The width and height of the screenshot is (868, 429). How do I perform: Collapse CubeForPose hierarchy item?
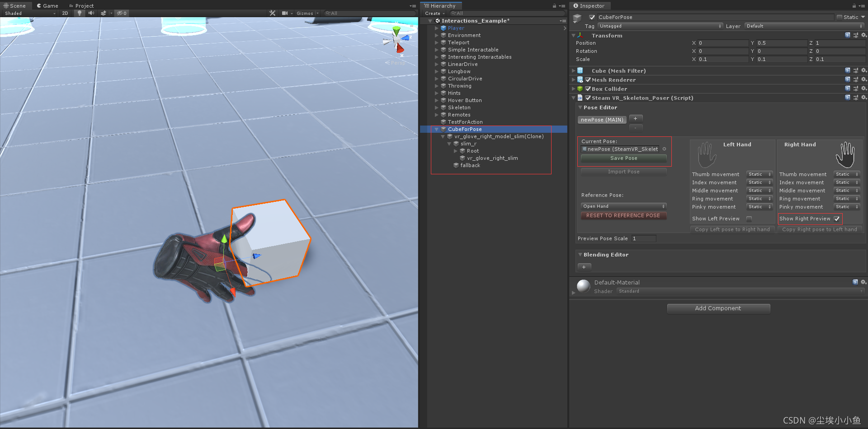coord(437,129)
